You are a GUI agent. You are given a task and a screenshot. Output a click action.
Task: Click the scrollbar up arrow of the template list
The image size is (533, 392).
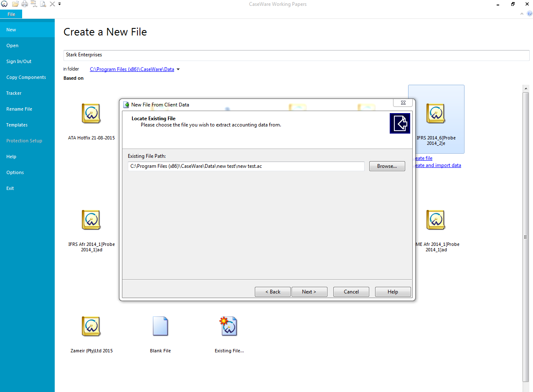[525, 88]
